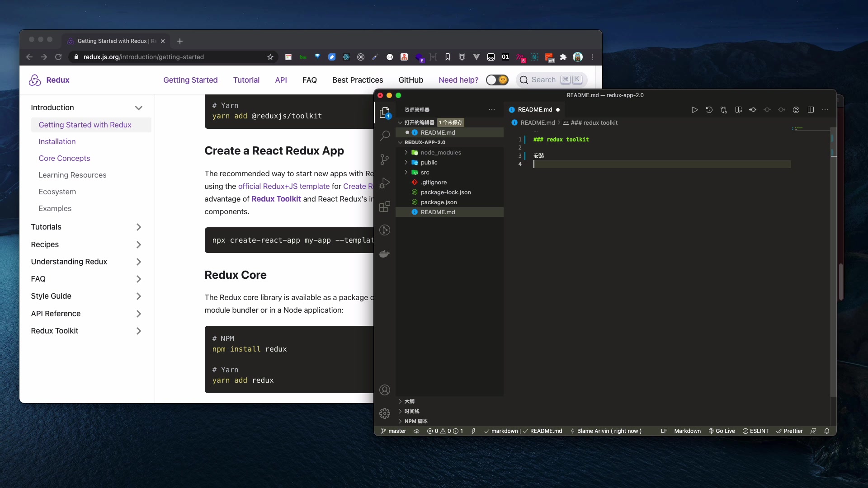Expand the 时间线 timeline panel
Viewport: 868px width, 488px height.
tap(449, 411)
